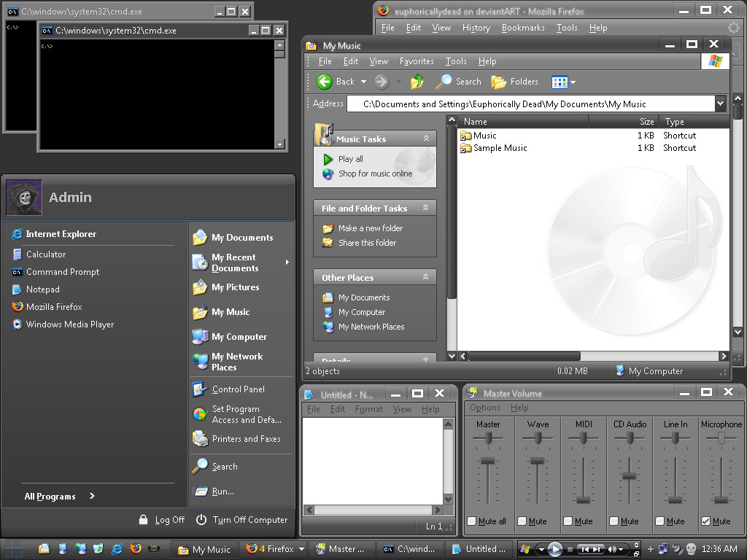747x560 pixels.
Task: Select the Sample Music shortcut in the file list
Action: (494, 148)
